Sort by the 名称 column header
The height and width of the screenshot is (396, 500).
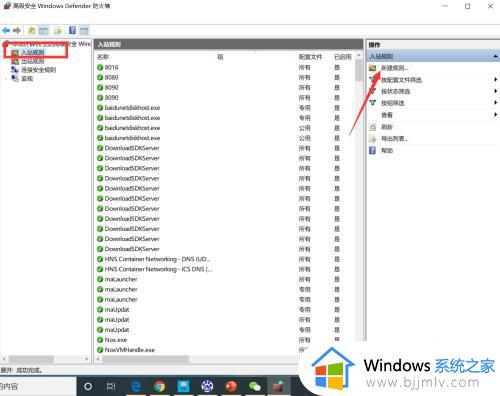tap(103, 57)
